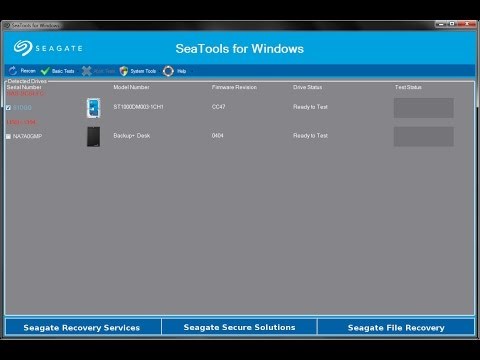Click the Rescan menu label
Screen dimensions: 480x360
pos(28,71)
